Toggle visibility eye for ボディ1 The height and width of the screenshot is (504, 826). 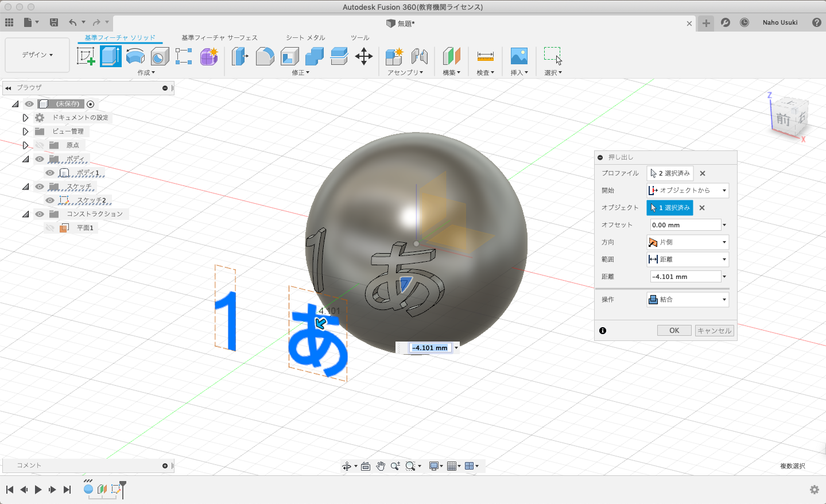coord(50,173)
